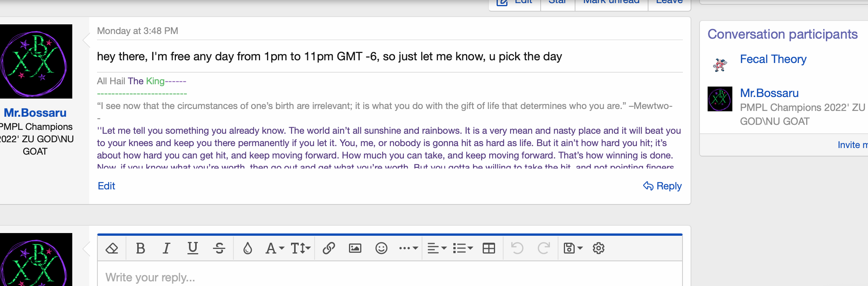Click the Remove formatting eraser icon
Screen dimensions: 868x286
112,248
